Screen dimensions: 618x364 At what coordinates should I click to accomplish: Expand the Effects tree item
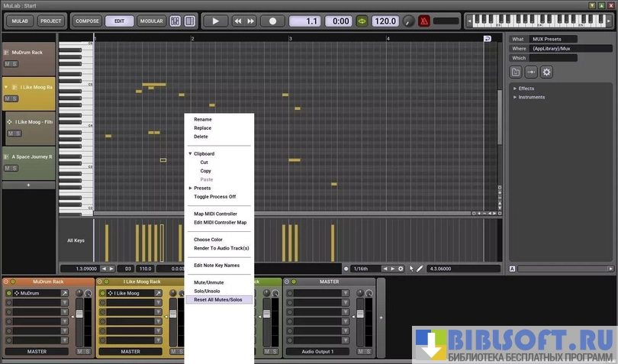coord(515,89)
